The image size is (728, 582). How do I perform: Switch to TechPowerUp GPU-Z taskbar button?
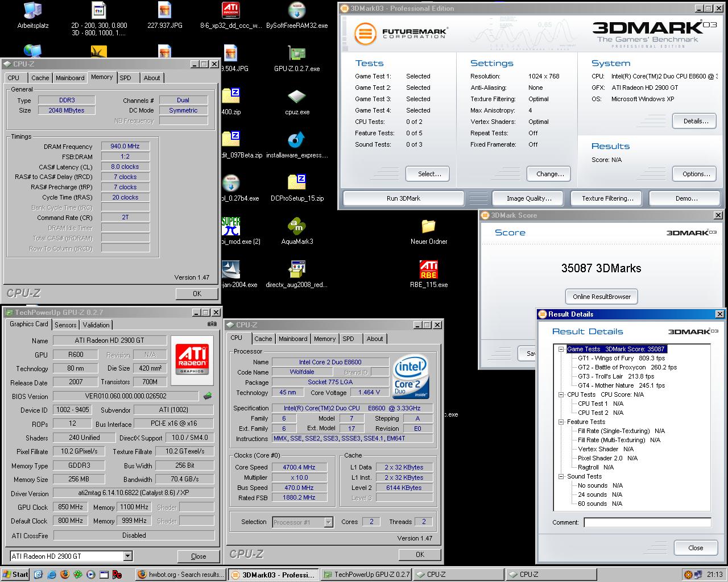(365, 575)
